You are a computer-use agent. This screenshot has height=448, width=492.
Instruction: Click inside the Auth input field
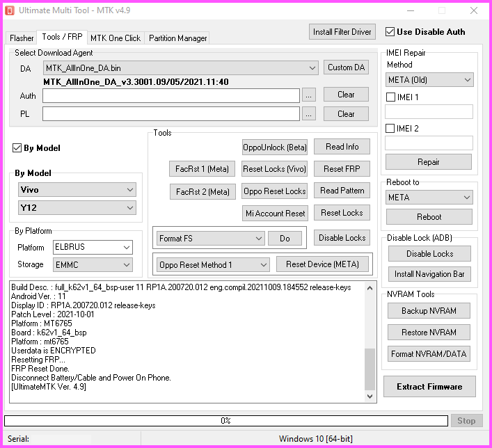(171, 96)
